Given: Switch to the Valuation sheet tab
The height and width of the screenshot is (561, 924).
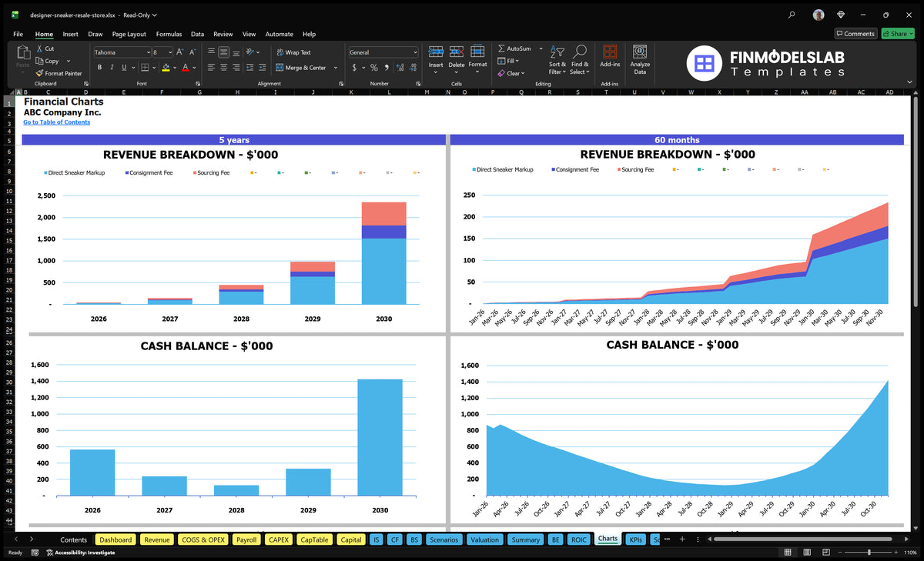Looking at the screenshot, I should pyautogui.click(x=484, y=539).
